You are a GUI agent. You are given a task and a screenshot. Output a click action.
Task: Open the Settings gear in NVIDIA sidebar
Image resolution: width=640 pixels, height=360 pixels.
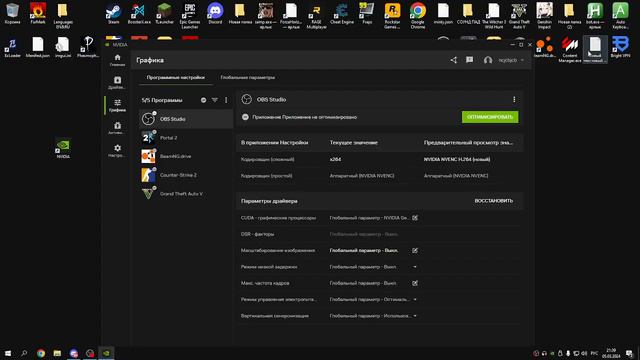[x=117, y=150]
